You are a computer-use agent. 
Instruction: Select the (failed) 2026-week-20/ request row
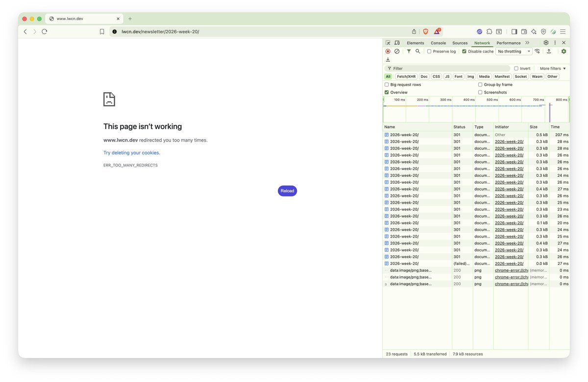476,263
